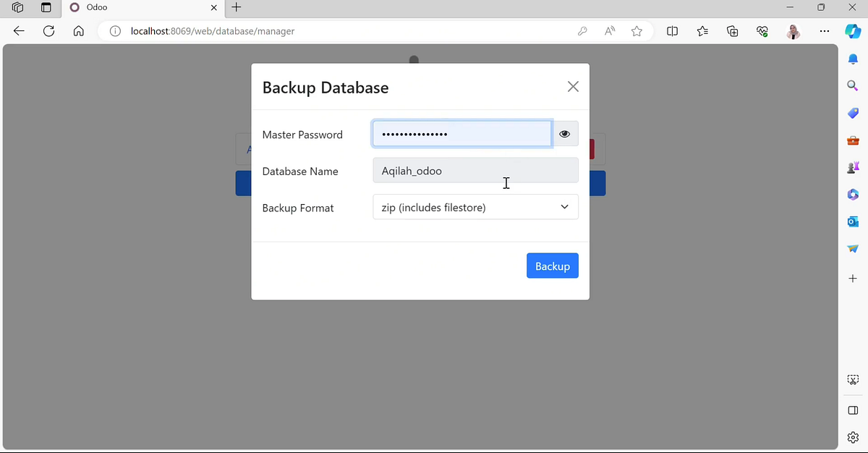Open Games in the Edge sidebar
This screenshot has width=868, height=453.
pos(852,167)
